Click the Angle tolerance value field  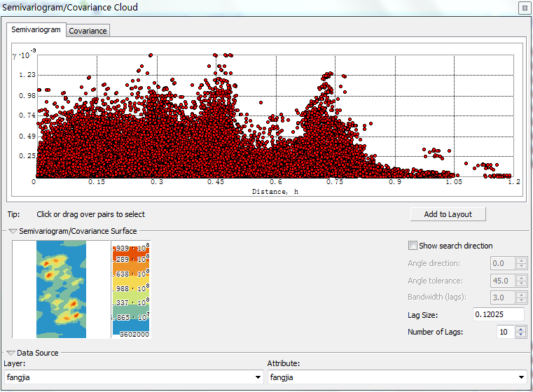tap(501, 280)
